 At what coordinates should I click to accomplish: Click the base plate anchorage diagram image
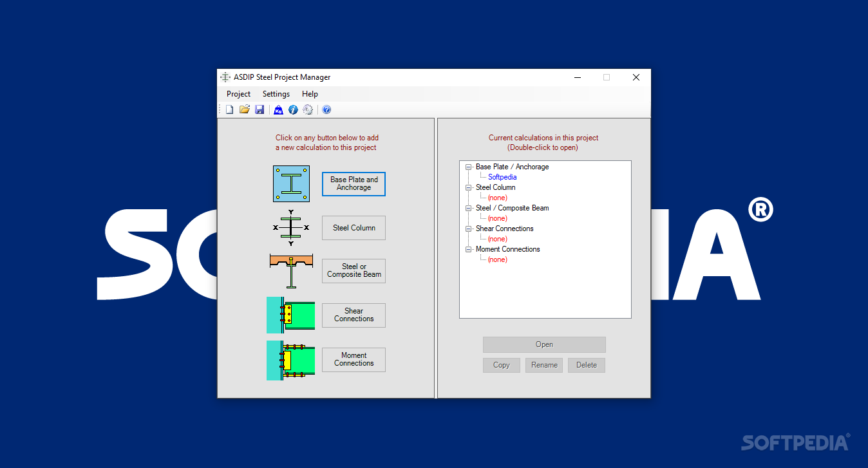[x=291, y=184]
